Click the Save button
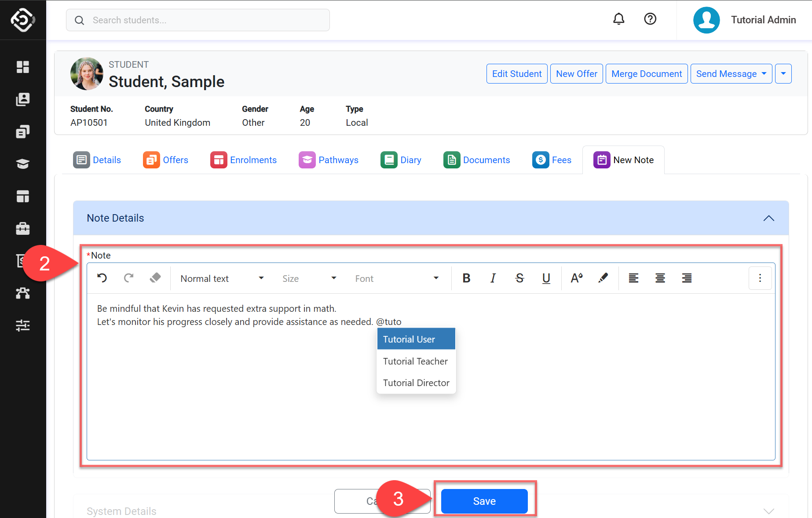 [484, 501]
